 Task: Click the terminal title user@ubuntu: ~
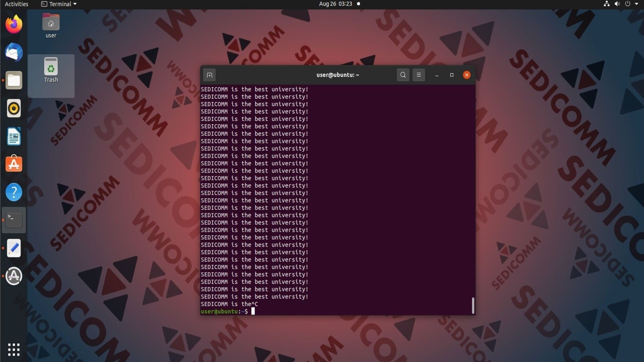tap(337, 75)
